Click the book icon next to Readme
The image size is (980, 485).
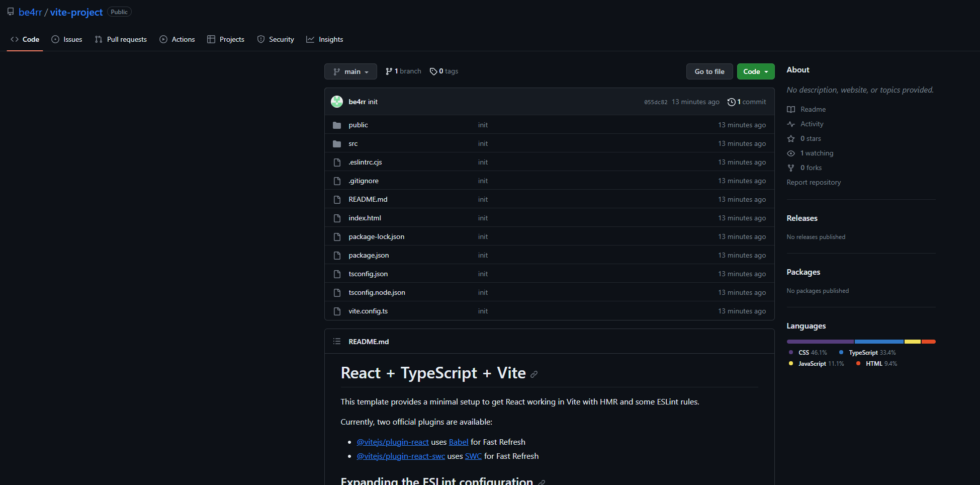(791, 109)
